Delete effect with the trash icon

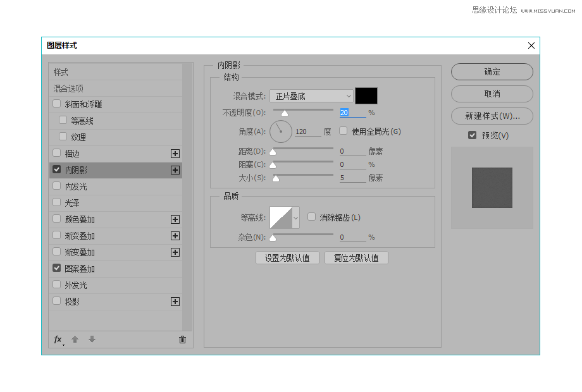click(x=182, y=340)
